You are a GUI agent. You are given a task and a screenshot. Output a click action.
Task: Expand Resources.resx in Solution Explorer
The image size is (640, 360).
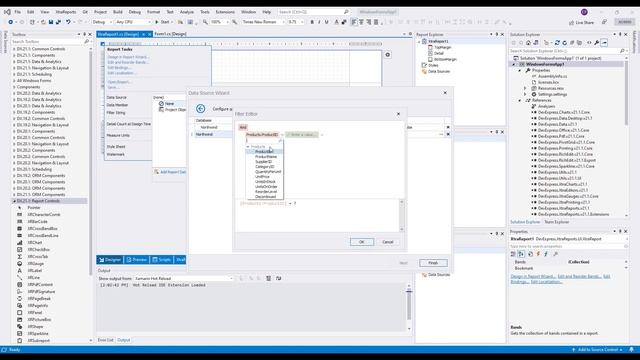[x=525, y=88]
